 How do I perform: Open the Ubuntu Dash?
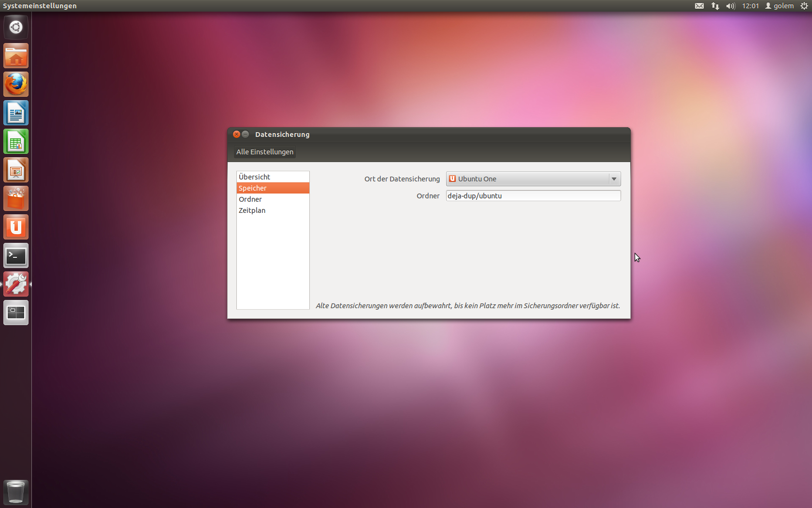click(x=16, y=27)
